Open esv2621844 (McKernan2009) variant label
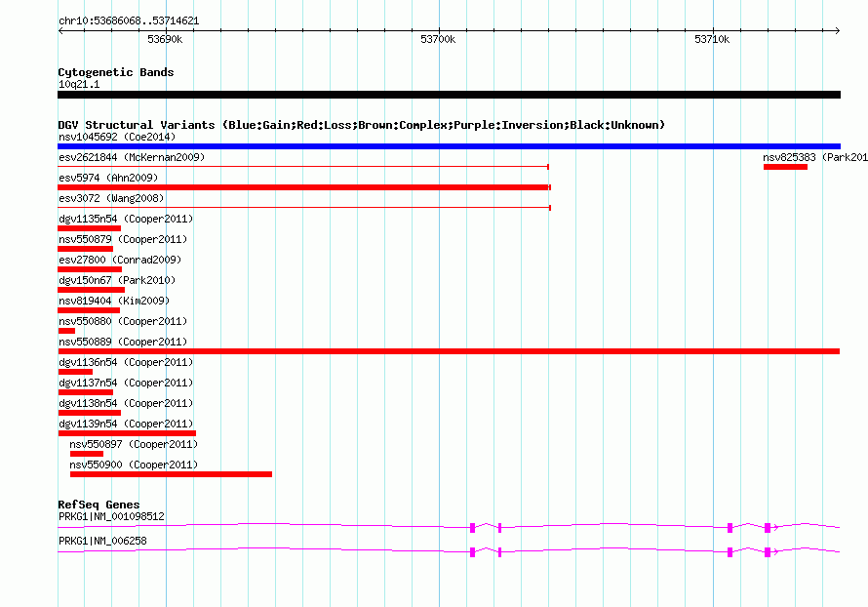Screen dimensions: 868x607 pos(132,157)
